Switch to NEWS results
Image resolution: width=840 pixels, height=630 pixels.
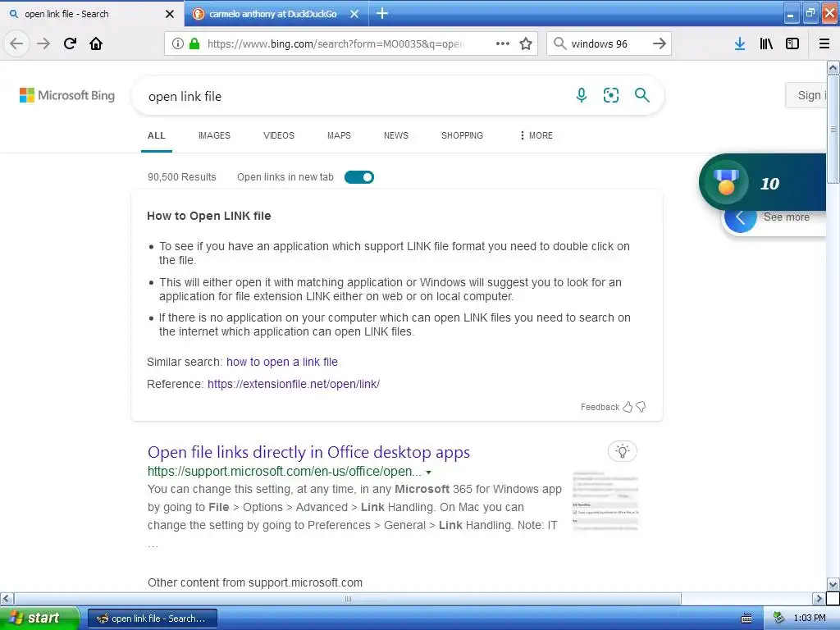click(396, 135)
